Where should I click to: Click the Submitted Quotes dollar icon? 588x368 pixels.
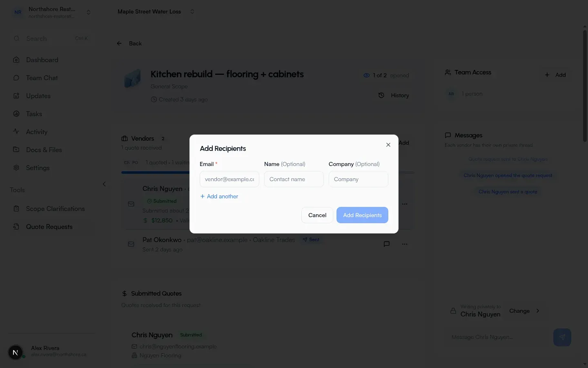pyautogui.click(x=125, y=294)
